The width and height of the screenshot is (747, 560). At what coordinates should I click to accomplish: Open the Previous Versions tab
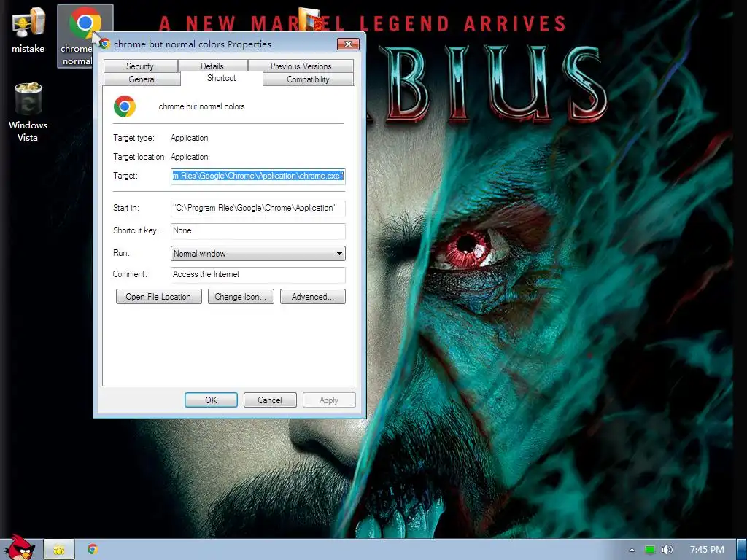301,66
